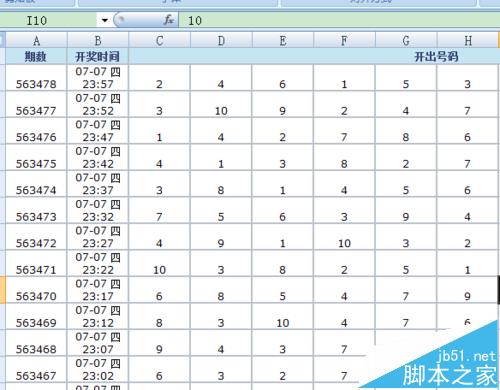This screenshot has width=500, height=390.
Task: Select value 8 in row 563475
Action: pyautogui.click(x=344, y=157)
